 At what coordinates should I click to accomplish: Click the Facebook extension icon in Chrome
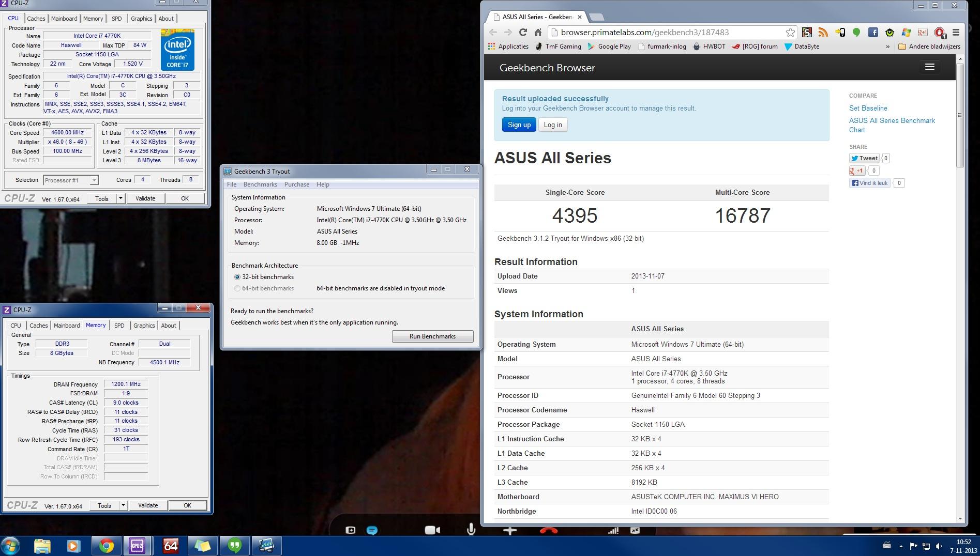tap(873, 32)
